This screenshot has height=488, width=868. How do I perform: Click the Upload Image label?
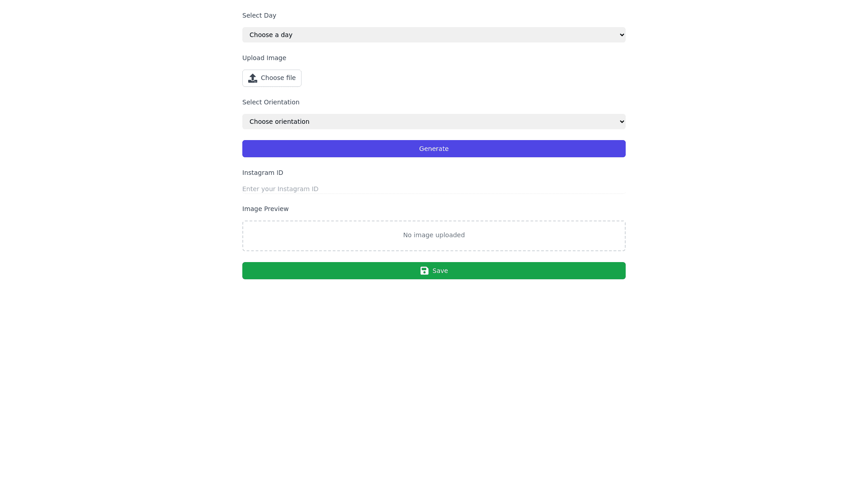coord(264,58)
